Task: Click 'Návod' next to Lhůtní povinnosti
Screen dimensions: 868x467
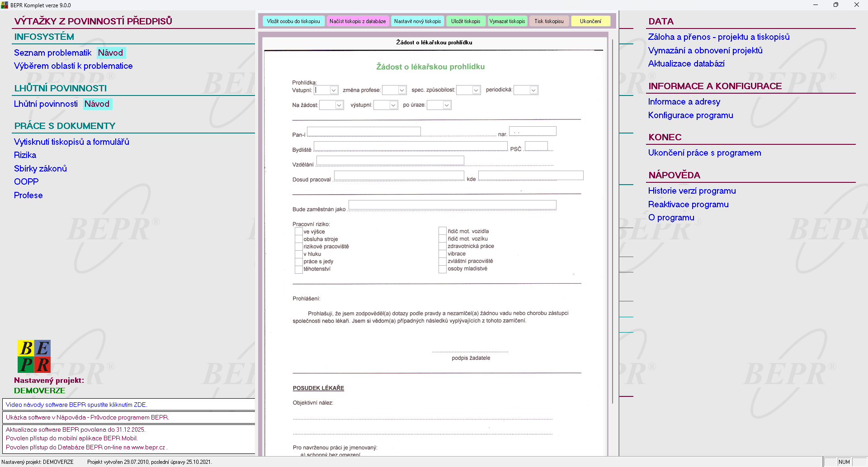Action: pos(97,104)
